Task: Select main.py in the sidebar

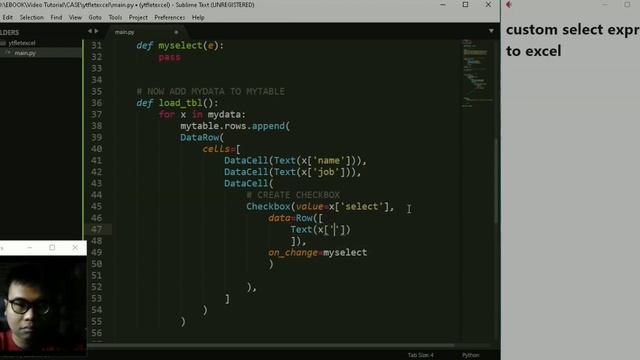Action: tap(25, 53)
